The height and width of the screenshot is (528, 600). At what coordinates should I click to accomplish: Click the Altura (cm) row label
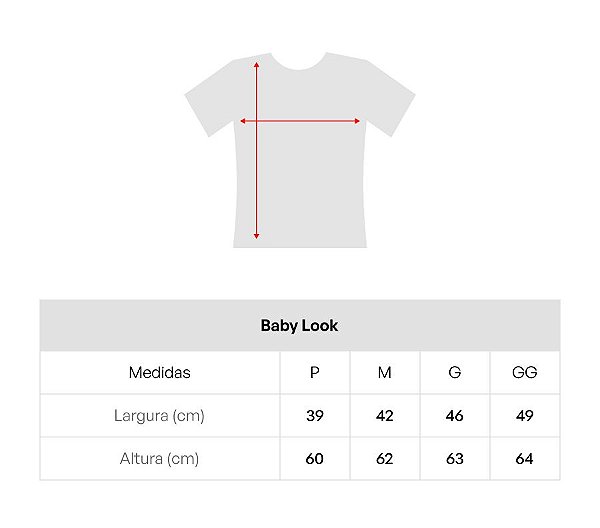[x=159, y=459]
